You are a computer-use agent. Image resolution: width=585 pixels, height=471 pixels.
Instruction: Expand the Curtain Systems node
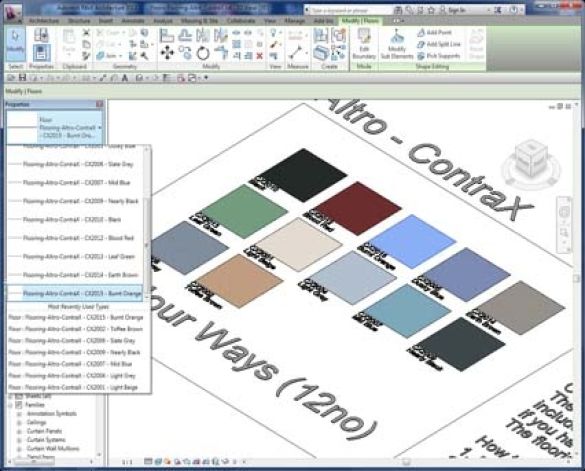tap(19, 440)
